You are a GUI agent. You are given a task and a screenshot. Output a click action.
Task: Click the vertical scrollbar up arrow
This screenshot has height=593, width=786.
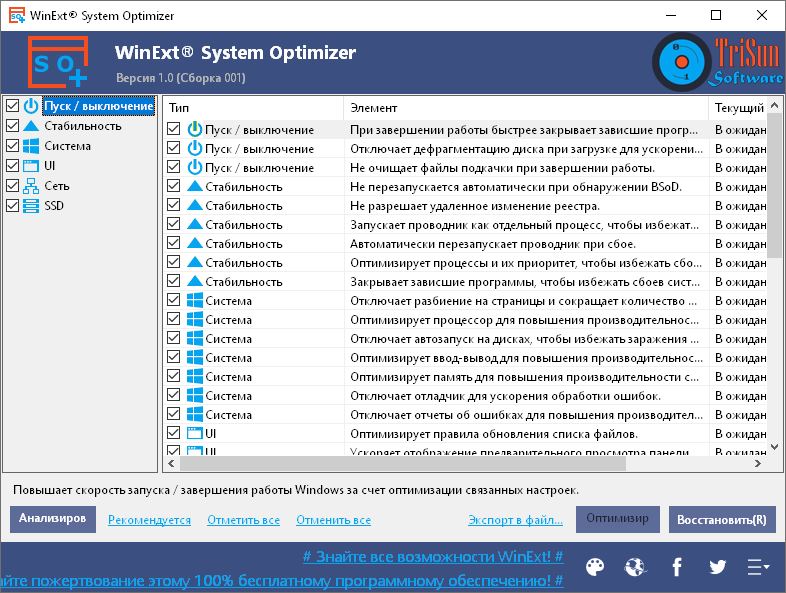point(774,105)
